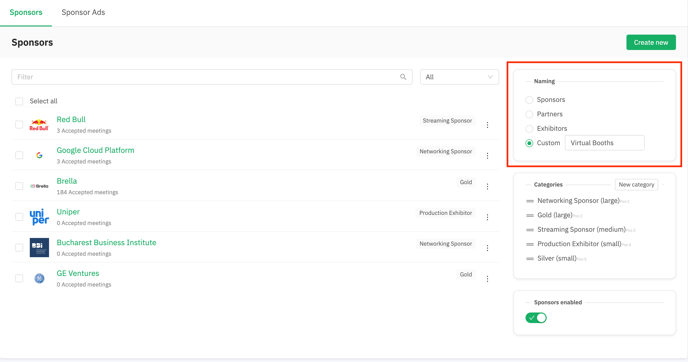688x362 pixels.
Task: Click the Production Exhibitor tag on Uniper
Action: point(445,213)
